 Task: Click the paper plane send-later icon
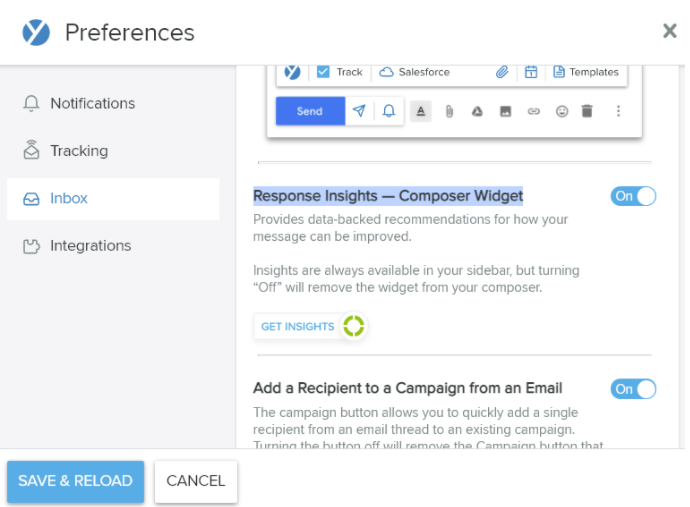pyautogui.click(x=359, y=111)
